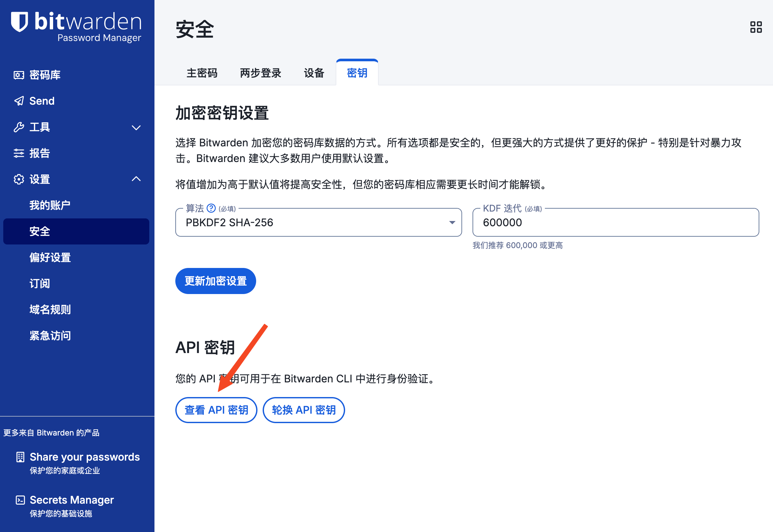
Task: Click the KDF 迭代 input field
Action: pyautogui.click(x=616, y=222)
